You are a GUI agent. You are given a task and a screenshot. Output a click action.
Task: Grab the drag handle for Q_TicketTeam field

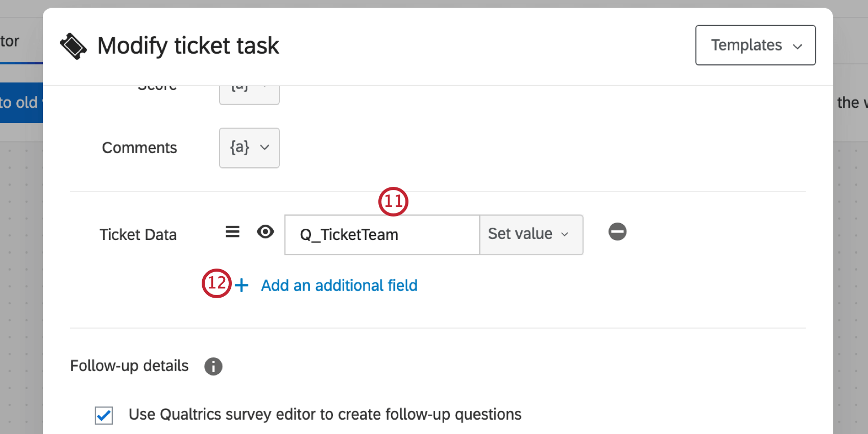pos(232,232)
